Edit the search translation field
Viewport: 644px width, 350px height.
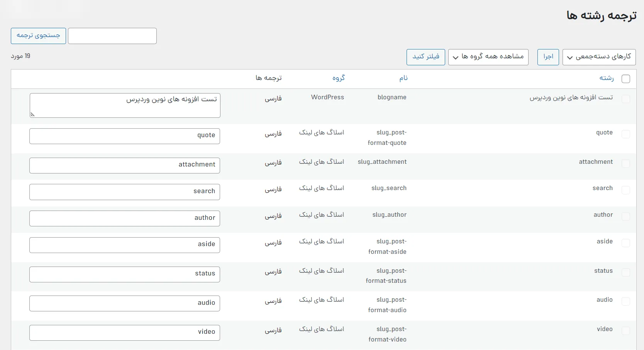[x=125, y=192]
